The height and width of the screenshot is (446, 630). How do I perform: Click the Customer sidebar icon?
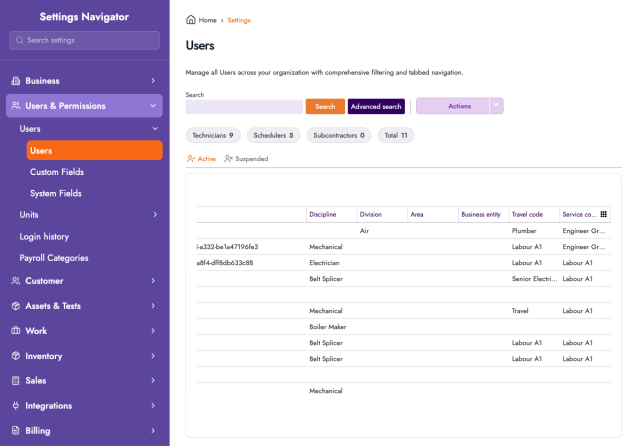point(16,281)
